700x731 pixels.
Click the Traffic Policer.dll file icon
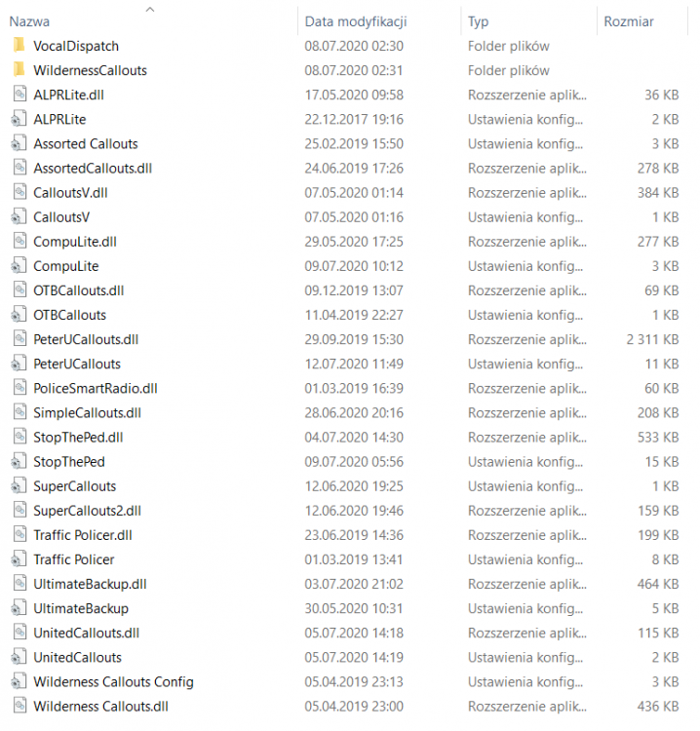tap(19, 535)
